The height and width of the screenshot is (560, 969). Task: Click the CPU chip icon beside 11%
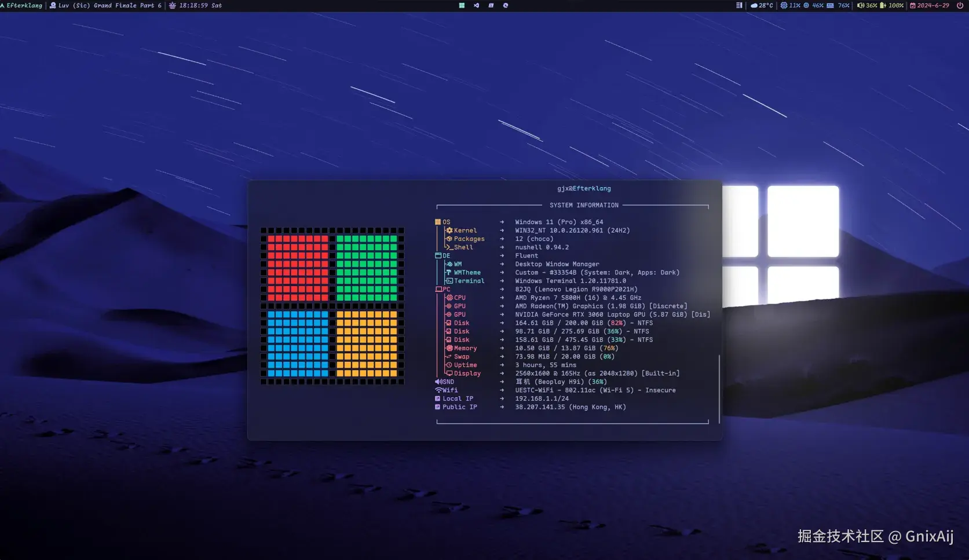pyautogui.click(x=784, y=5)
